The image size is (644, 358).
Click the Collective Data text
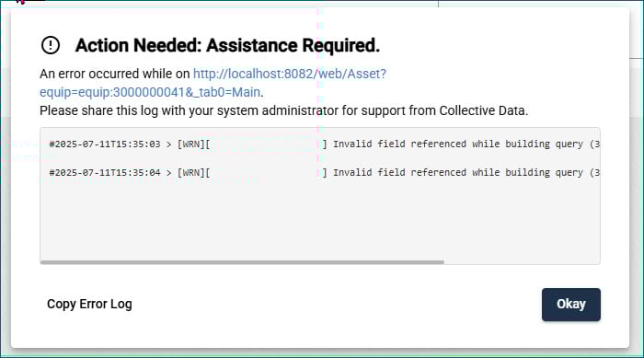tap(483, 110)
